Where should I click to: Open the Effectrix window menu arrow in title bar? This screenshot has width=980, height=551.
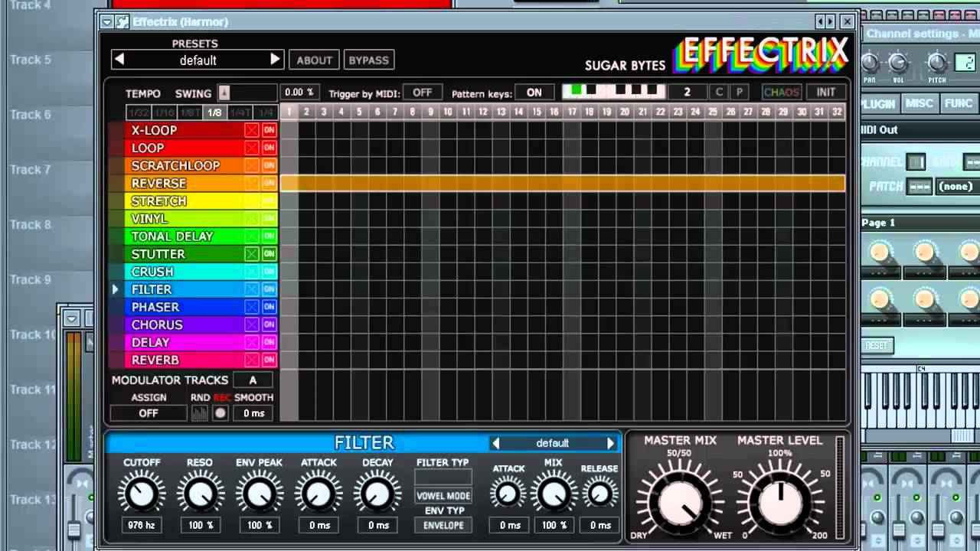click(x=107, y=21)
